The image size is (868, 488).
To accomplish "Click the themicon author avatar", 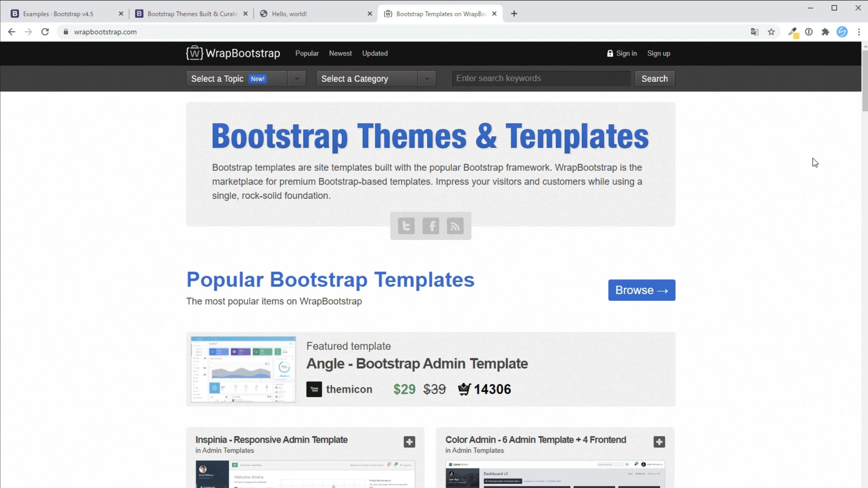I will [x=314, y=389].
